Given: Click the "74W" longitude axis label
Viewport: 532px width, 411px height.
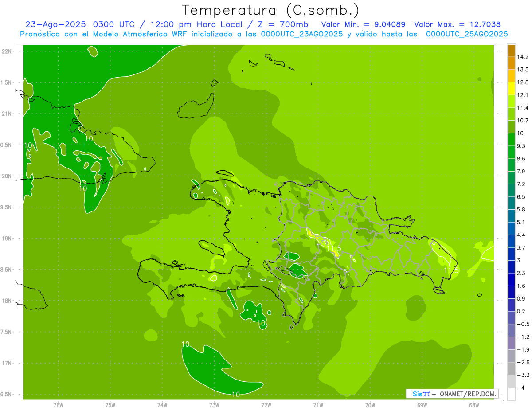Looking at the screenshot, I should 162,405.
